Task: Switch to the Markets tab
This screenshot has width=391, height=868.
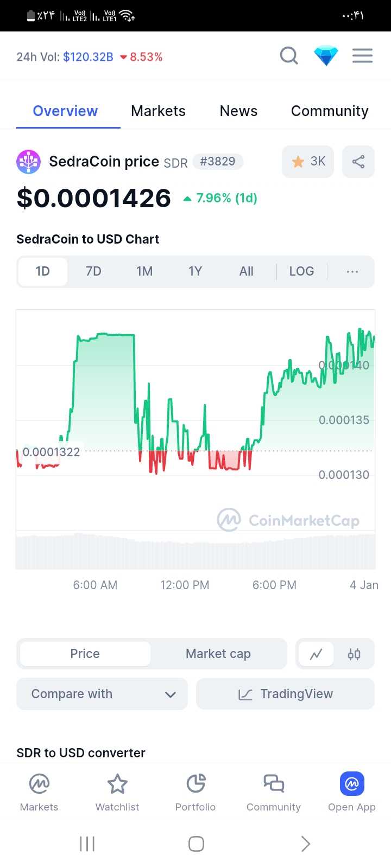Action: tap(158, 111)
